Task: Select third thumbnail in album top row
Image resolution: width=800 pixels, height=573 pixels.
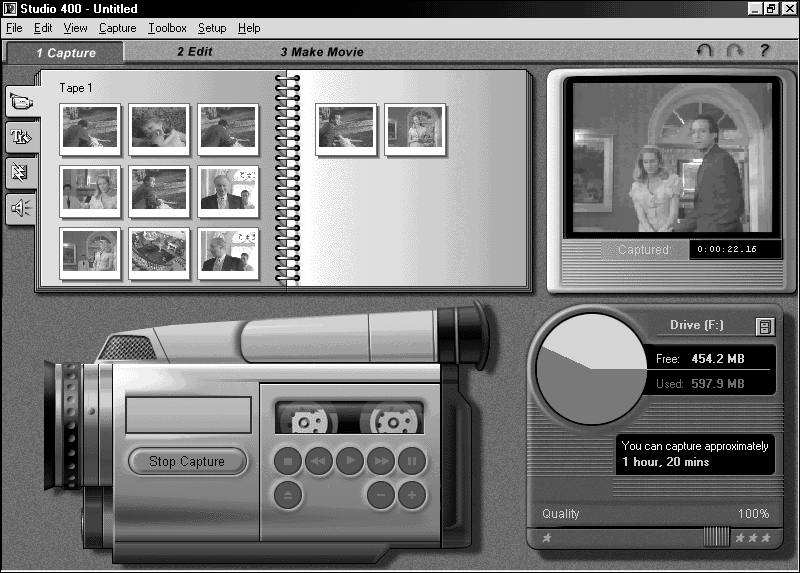Action: click(x=228, y=130)
